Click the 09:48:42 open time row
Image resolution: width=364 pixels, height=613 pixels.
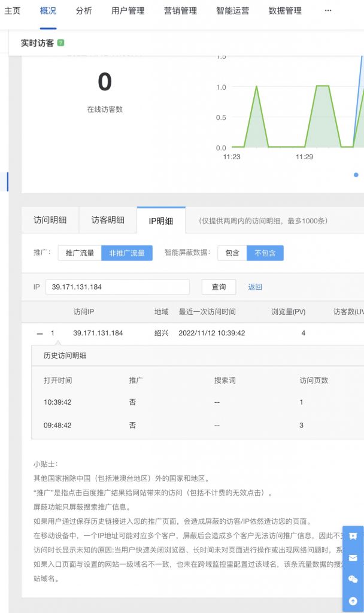pos(57,426)
